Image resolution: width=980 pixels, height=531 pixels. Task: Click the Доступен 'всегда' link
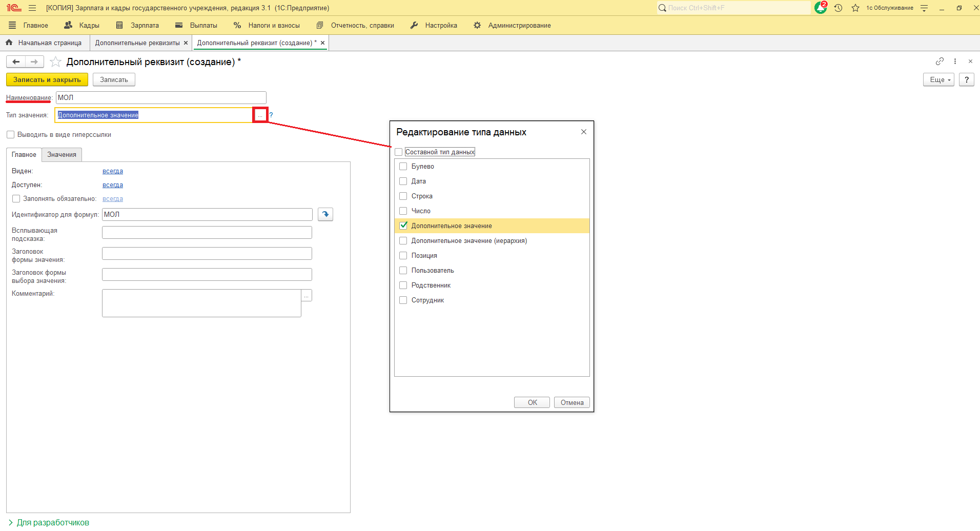click(x=113, y=185)
